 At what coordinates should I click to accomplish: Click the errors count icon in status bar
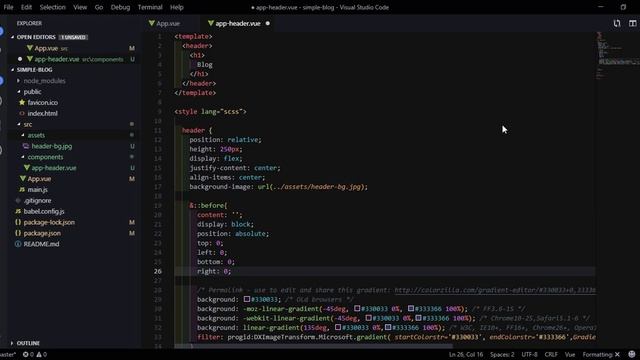26,354
